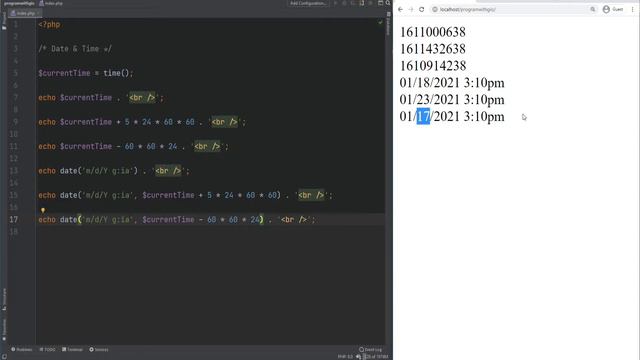Open the Database tool window on right edge
This screenshot has width=640, height=360.
[388, 24]
